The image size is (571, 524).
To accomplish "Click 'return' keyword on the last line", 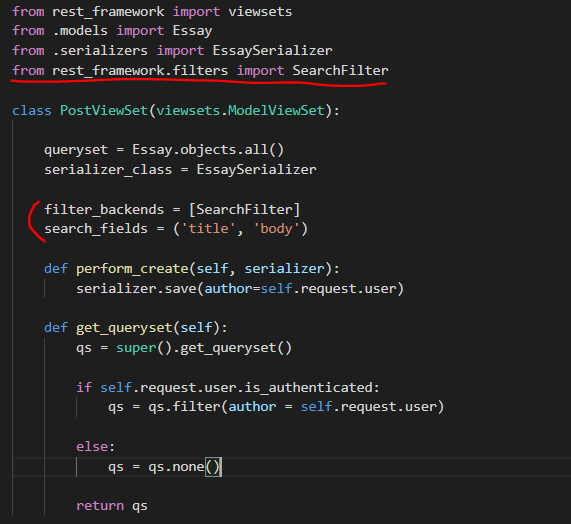I will 100,506.
